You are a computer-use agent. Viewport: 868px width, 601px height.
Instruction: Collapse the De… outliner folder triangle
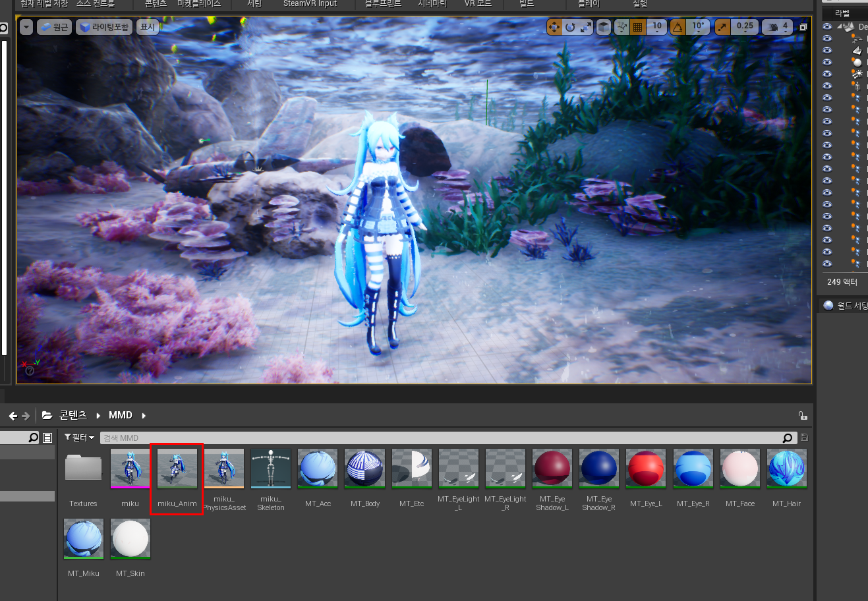840,27
